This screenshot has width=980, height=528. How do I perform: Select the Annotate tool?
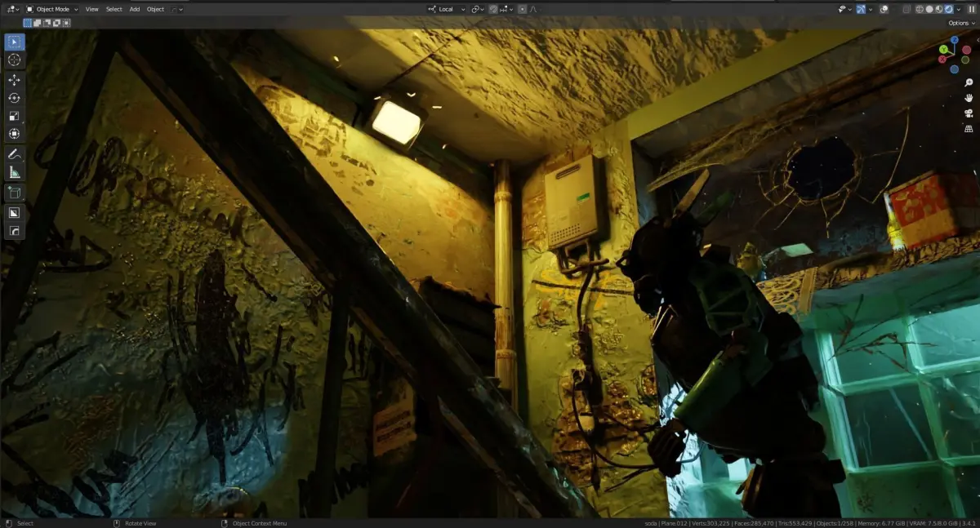[15, 153]
